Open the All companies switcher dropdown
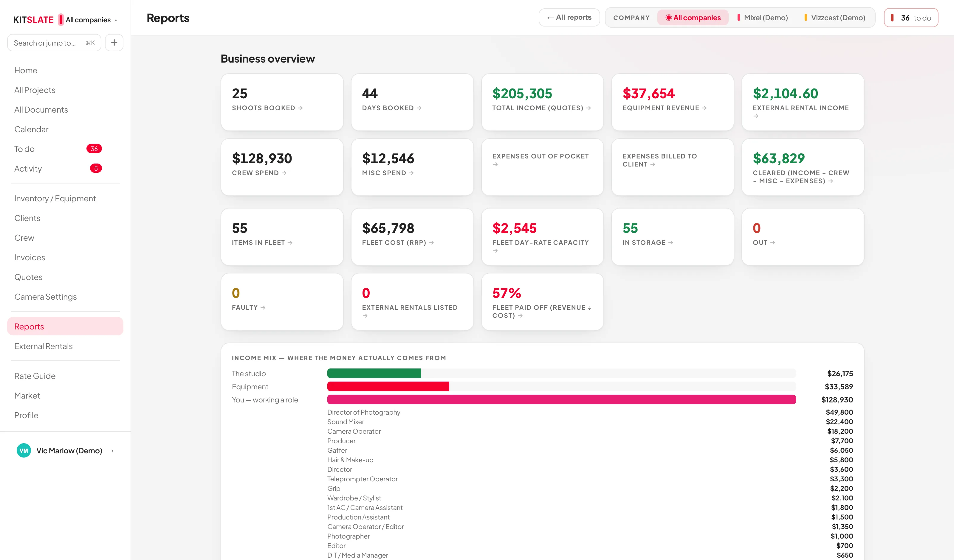Image resolution: width=954 pixels, height=560 pixels. (88, 20)
